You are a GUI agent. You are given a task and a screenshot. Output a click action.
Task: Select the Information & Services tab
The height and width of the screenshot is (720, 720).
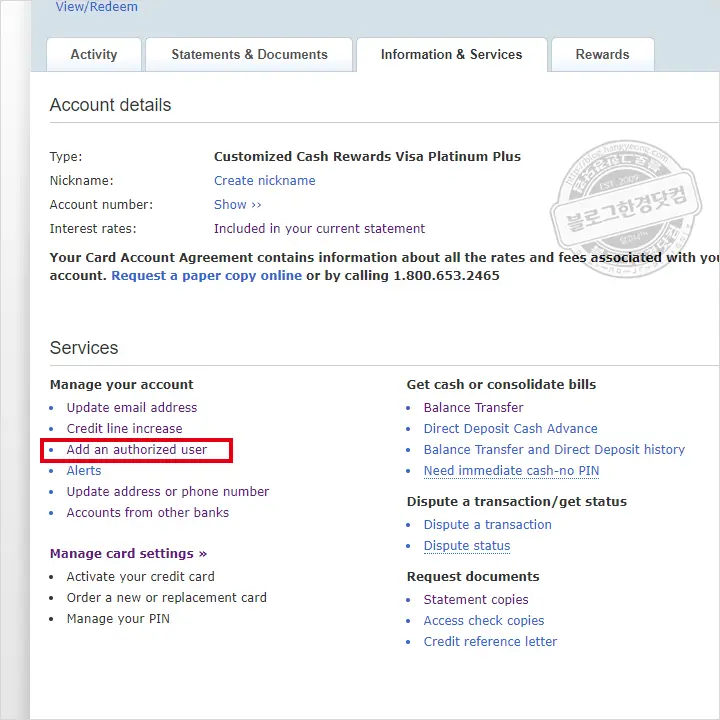[x=451, y=55]
